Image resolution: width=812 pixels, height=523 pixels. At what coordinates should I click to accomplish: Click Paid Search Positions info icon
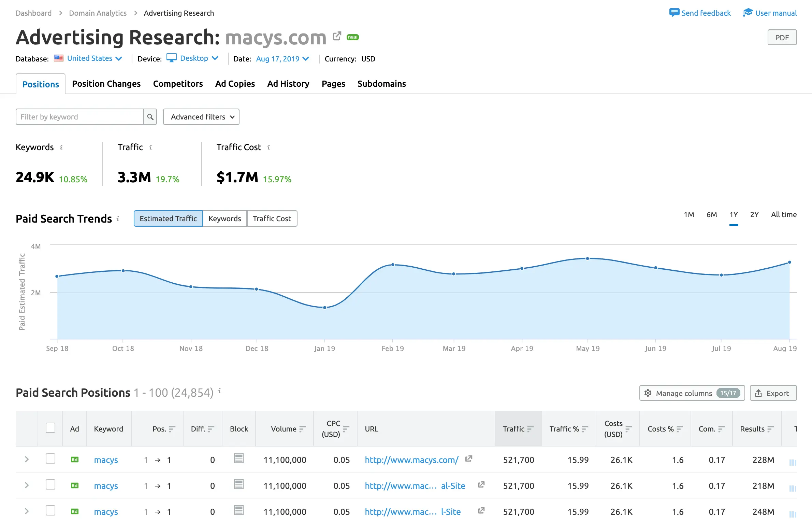pyautogui.click(x=219, y=391)
